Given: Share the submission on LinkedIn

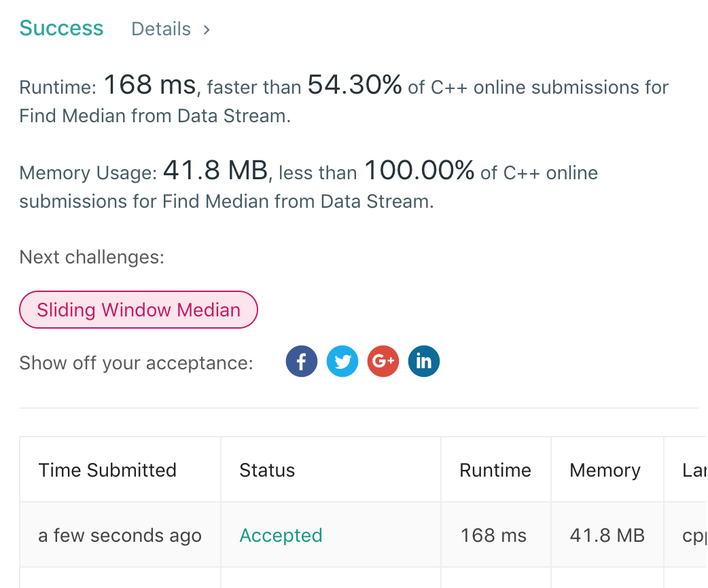Looking at the screenshot, I should point(424,361).
